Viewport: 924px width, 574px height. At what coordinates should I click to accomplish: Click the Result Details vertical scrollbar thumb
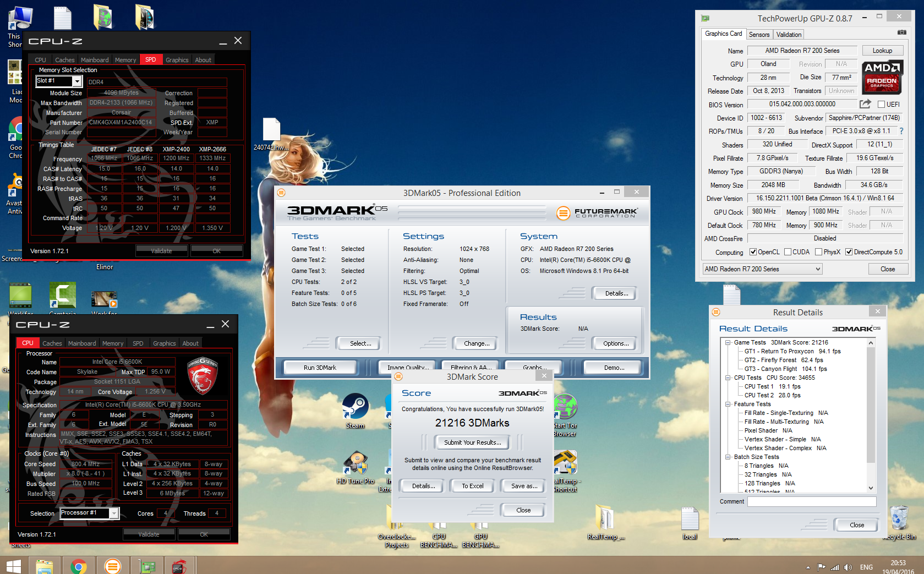pos(871,404)
